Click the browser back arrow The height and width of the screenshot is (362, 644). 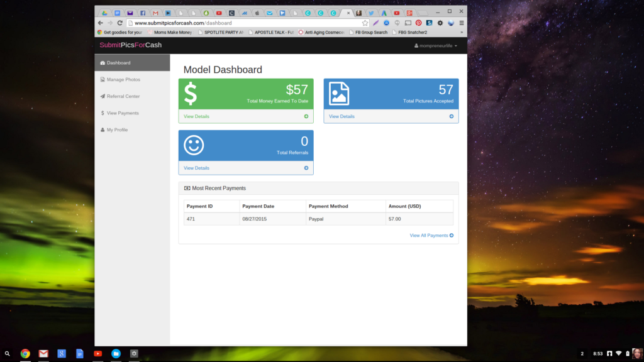click(101, 23)
